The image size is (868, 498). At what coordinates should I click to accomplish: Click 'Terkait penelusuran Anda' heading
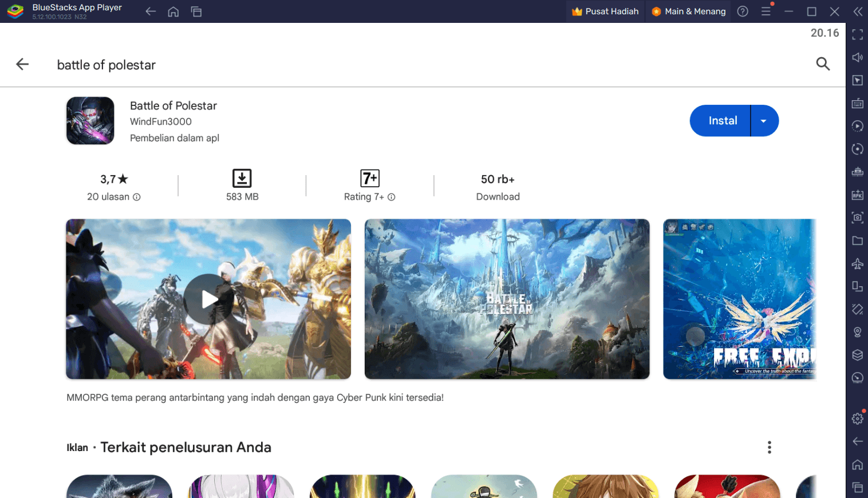click(x=186, y=447)
